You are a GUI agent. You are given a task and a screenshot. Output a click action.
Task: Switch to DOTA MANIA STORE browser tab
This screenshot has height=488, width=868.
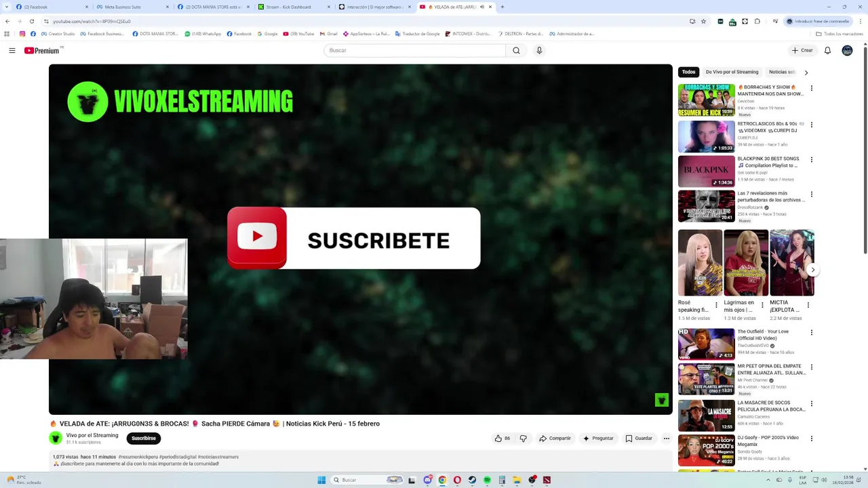click(212, 7)
